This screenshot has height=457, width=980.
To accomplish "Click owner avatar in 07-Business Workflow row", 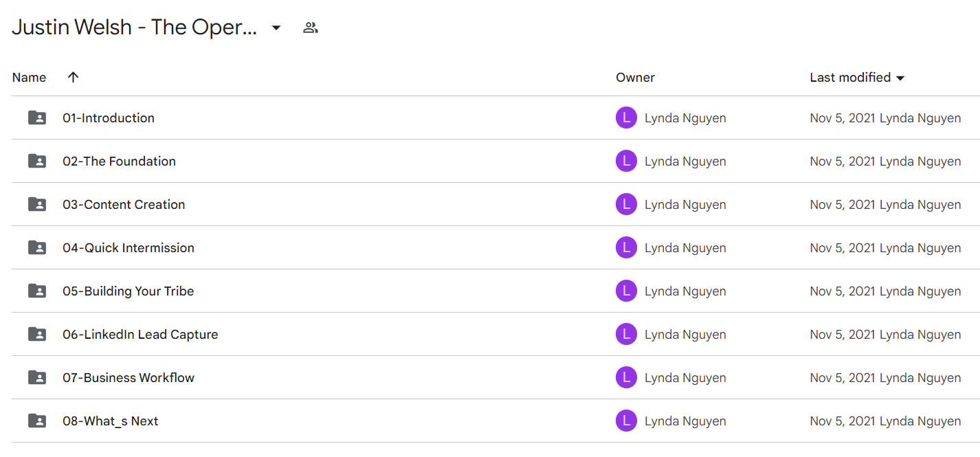I will click(x=626, y=377).
